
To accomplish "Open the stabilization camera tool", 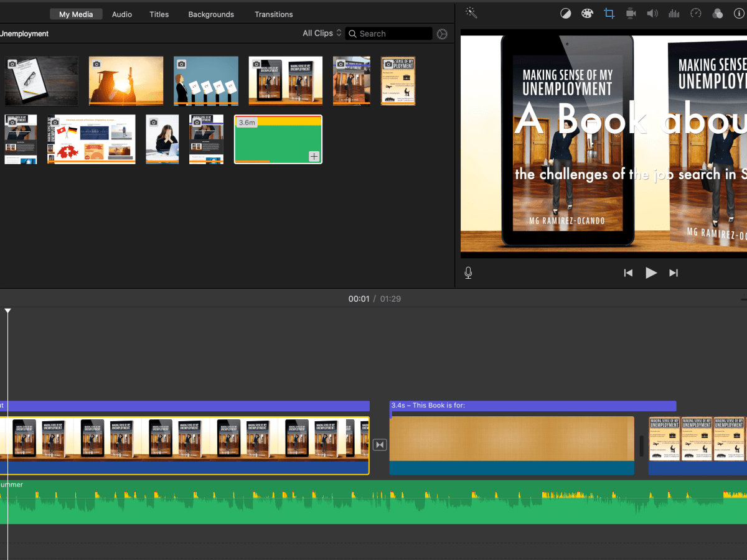I will click(x=631, y=14).
